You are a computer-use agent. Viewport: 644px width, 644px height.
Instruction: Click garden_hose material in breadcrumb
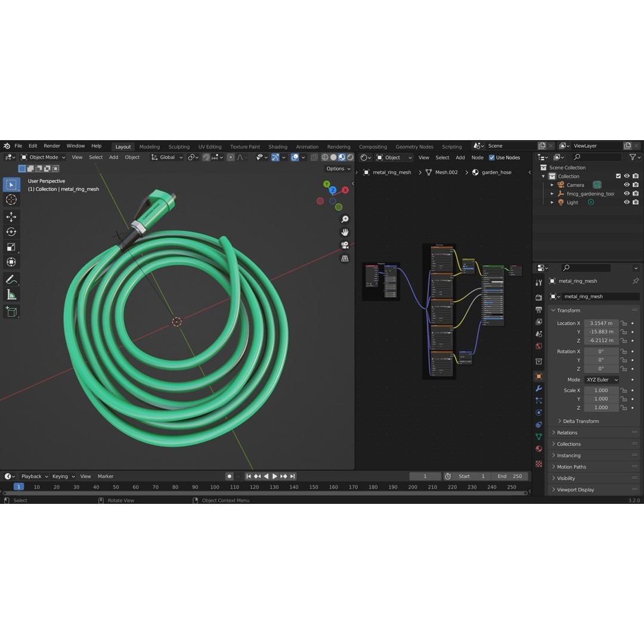[496, 172]
